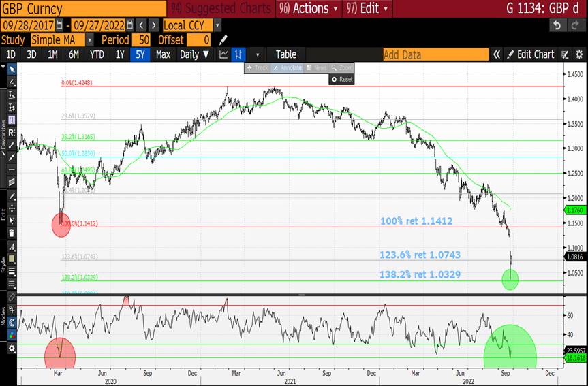This screenshot has width=588, height=386.
Task: Select the 1D range tab
Action: pos(10,54)
